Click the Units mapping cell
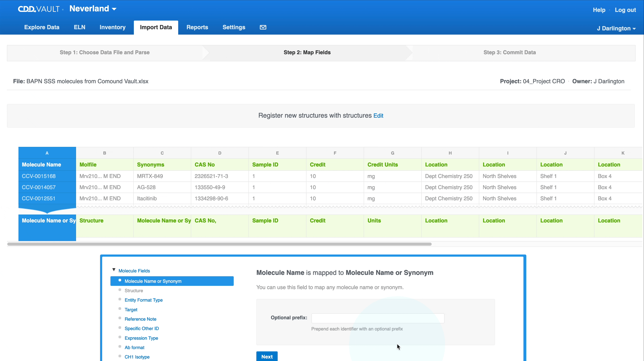This screenshot has width=644, height=361. click(x=392, y=226)
